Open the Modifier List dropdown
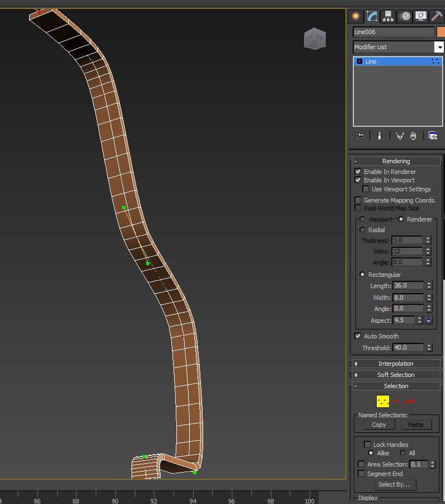 point(439,48)
